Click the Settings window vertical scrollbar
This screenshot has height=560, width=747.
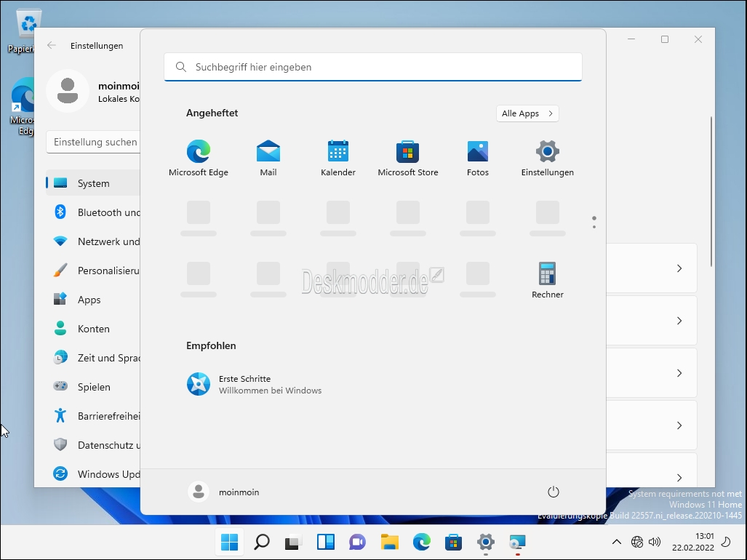click(711, 191)
